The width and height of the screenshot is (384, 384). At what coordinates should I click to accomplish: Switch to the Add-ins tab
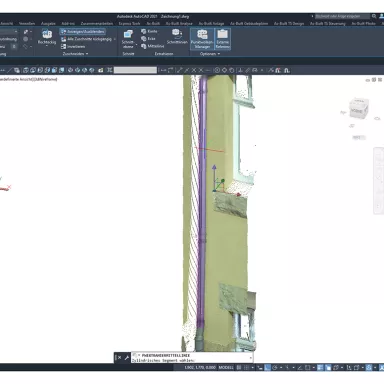pyautogui.click(x=68, y=24)
